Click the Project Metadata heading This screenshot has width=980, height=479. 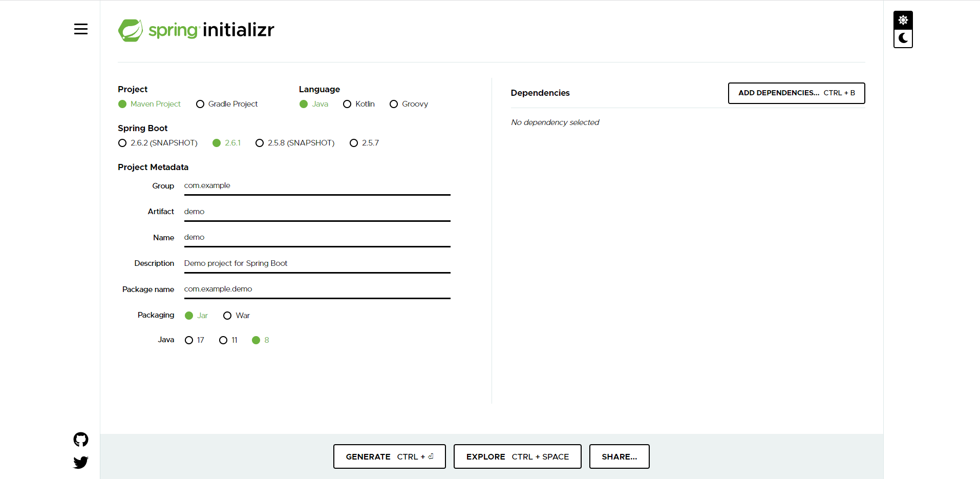pos(153,167)
